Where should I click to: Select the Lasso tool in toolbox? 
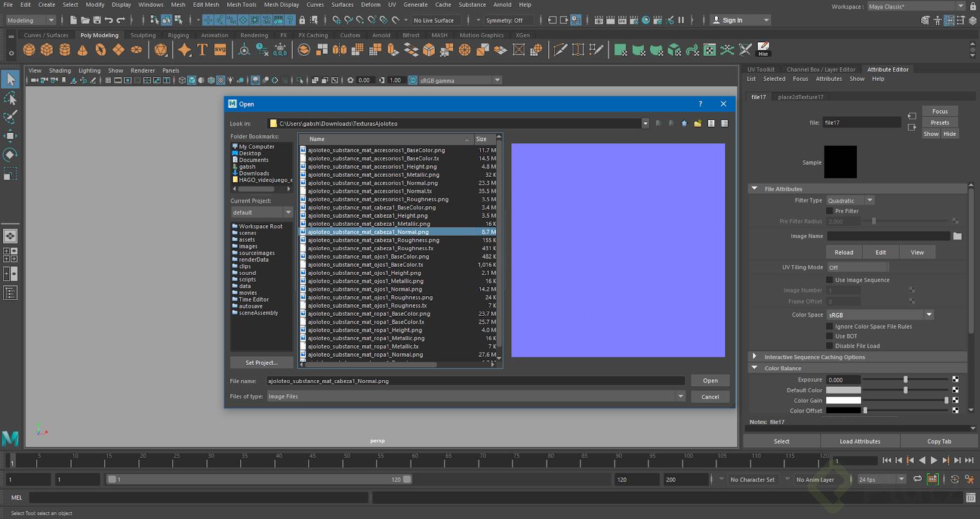click(10, 98)
